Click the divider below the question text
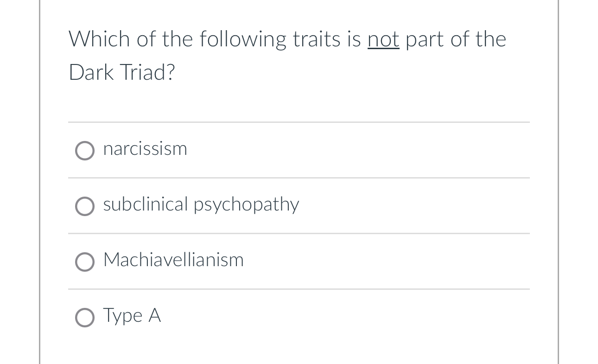The width and height of the screenshot is (598, 364). (299, 122)
